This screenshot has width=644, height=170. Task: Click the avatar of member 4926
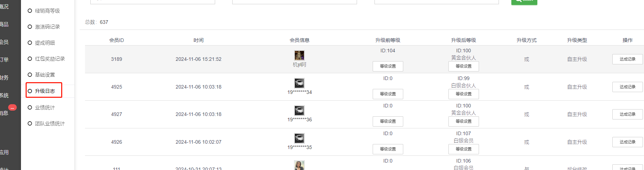299,138
